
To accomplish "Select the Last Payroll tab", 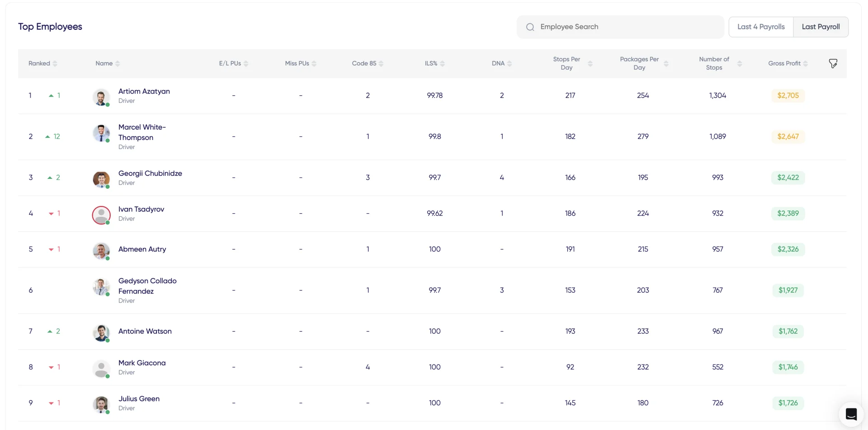I will point(821,27).
